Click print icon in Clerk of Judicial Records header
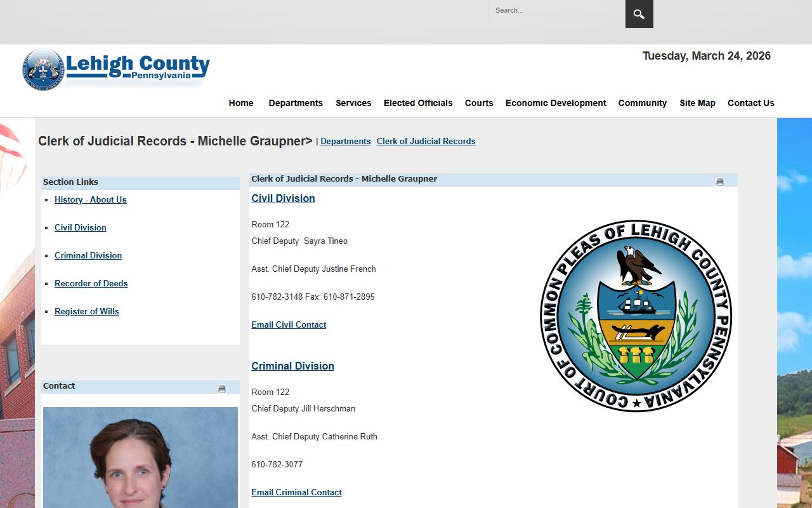 click(x=719, y=182)
